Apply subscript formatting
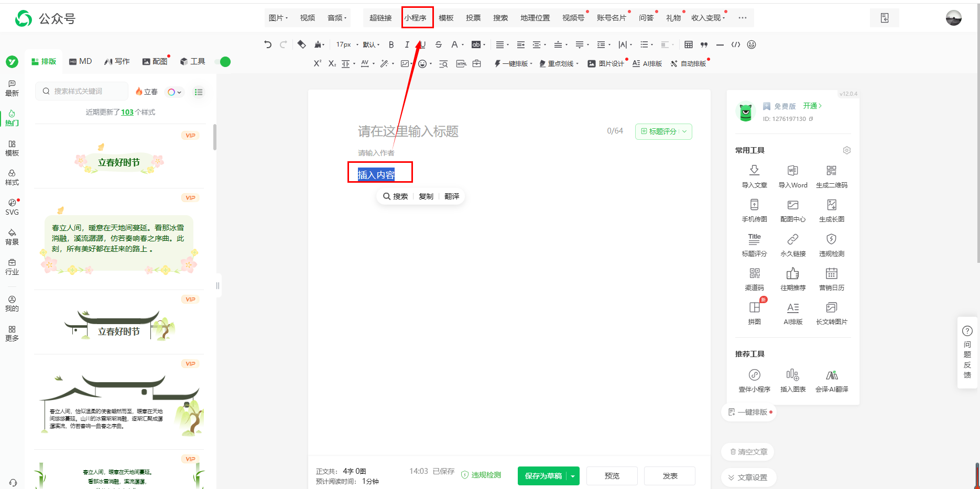Image resolution: width=980 pixels, height=489 pixels. tap(332, 63)
